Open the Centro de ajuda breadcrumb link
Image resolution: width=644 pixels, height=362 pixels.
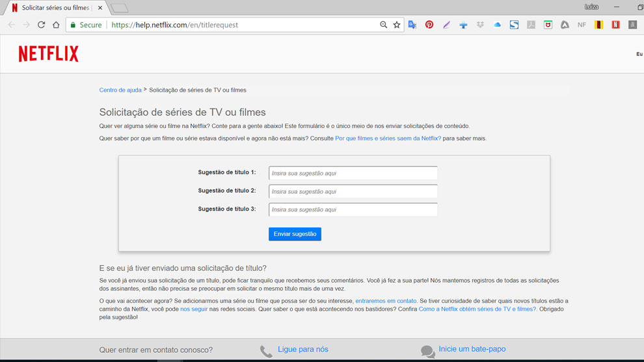point(120,90)
